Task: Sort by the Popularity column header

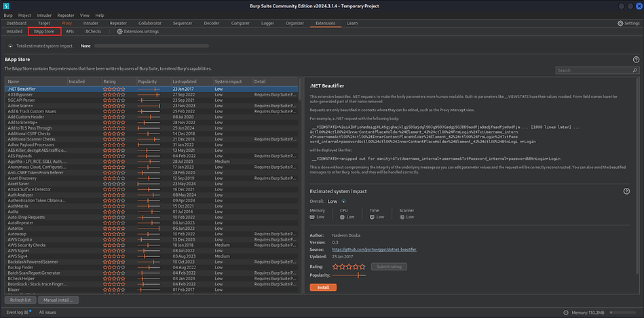Action: pyautogui.click(x=154, y=81)
